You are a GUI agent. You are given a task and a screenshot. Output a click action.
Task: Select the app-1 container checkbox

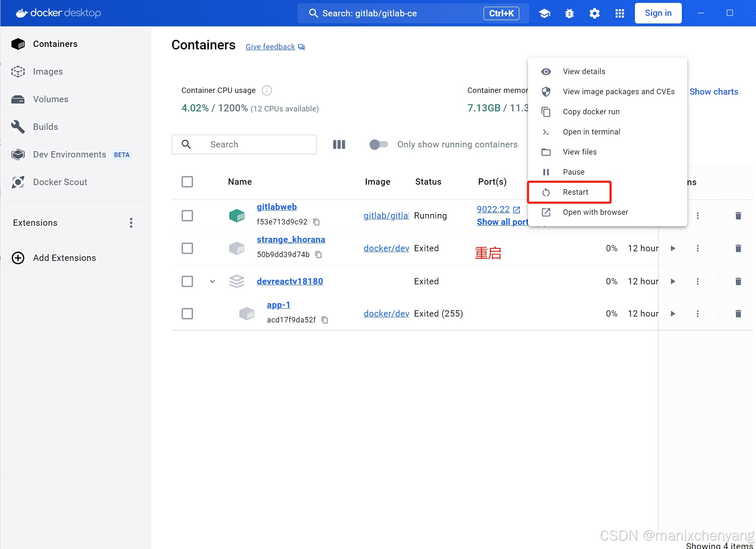[x=187, y=314]
